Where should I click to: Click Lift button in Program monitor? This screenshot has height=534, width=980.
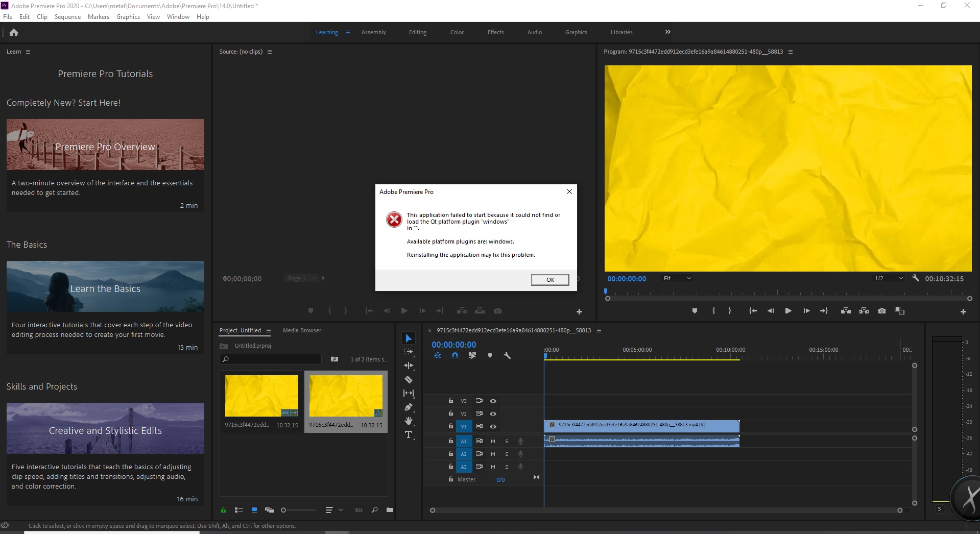pyautogui.click(x=846, y=311)
